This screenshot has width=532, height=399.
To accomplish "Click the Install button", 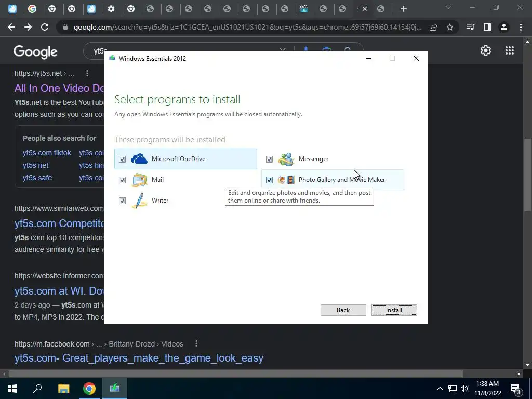I will [x=394, y=310].
